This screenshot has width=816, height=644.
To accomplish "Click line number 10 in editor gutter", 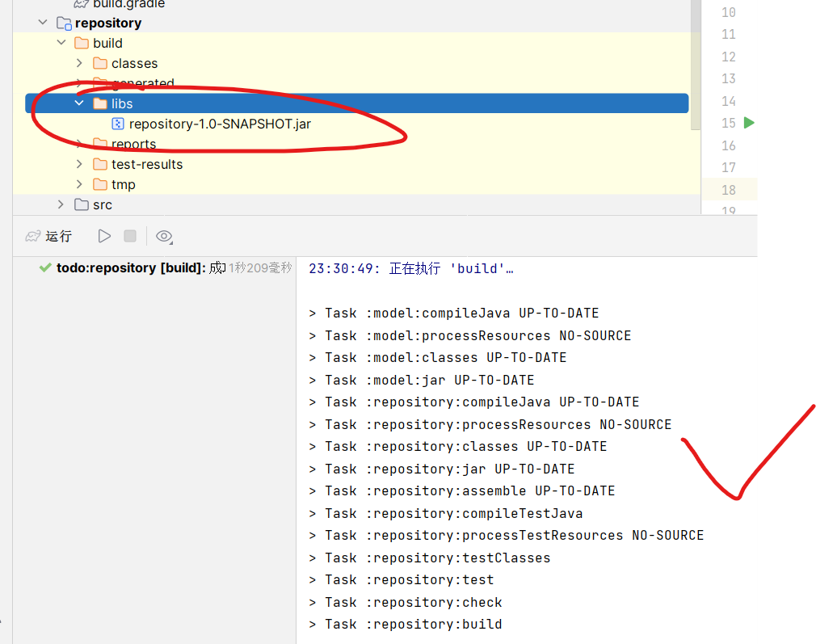I will (x=729, y=12).
